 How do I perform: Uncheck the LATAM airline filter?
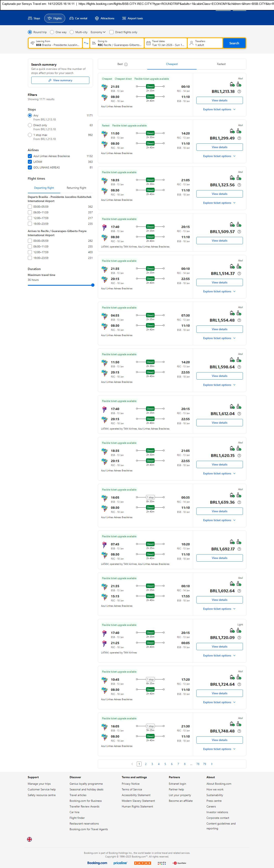point(30,162)
